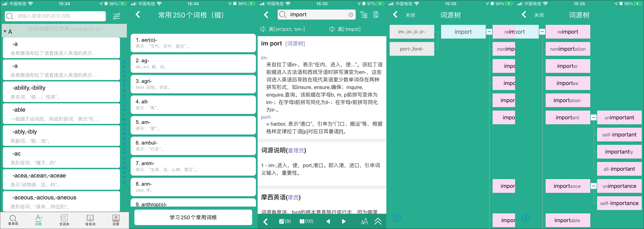Play the British pronunciation speaker icon
Viewport: 644px width, 229px height.
[x=263, y=29]
